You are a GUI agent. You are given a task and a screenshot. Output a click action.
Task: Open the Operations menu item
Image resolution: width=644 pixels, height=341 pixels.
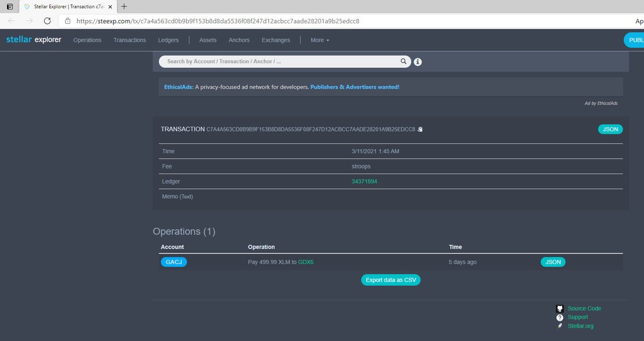(87, 40)
